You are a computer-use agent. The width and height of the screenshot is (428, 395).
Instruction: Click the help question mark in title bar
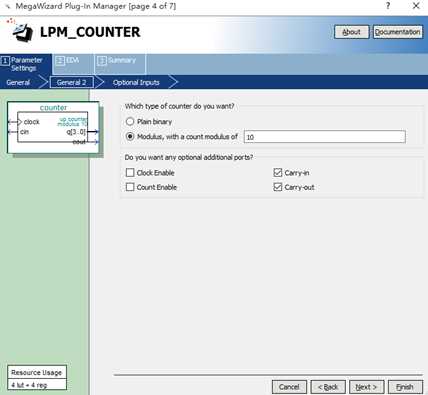pyautogui.click(x=388, y=6)
